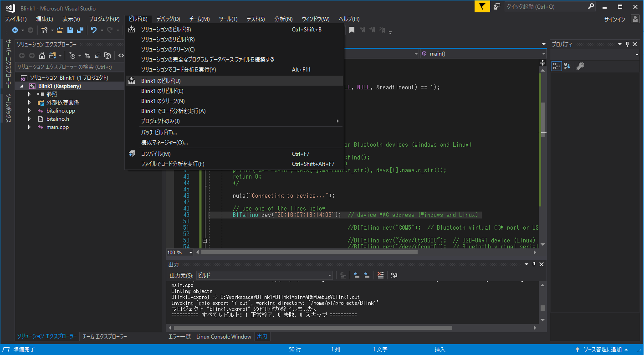Open the デバッグ(D) menu
Image resolution: width=644 pixels, height=355 pixels.
point(168,19)
